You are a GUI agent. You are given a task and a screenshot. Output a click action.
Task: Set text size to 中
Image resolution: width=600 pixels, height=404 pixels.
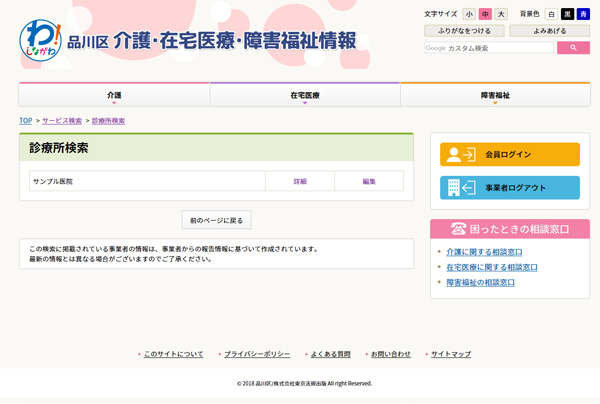[x=485, y=14]
